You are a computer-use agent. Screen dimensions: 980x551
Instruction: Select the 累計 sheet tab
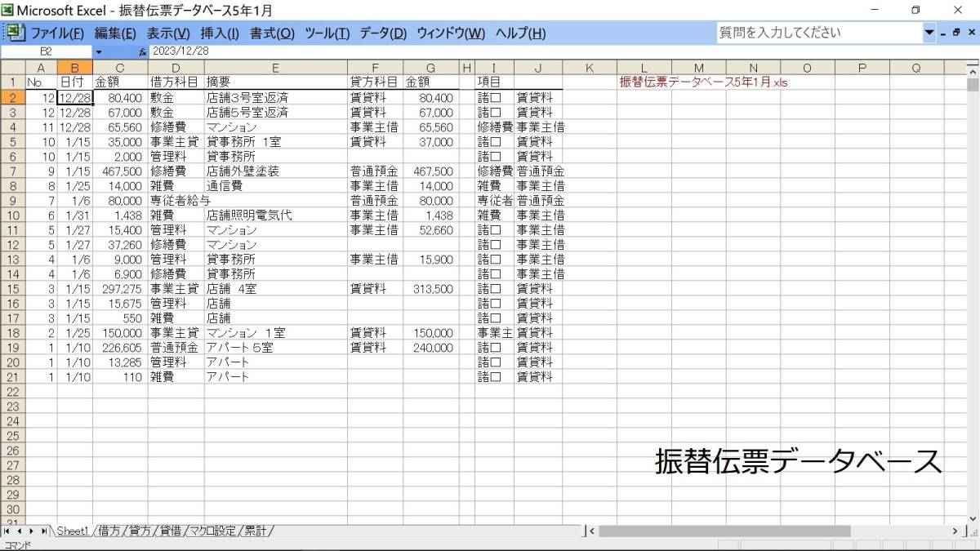[255, 531]
